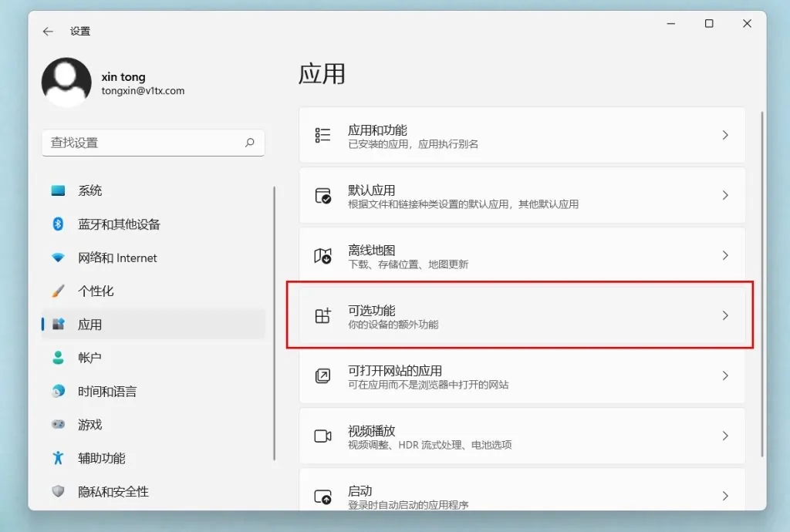This screenshot has height=532, width=790.
Task: Click the accessibility figure icon for 辅助功能
Action: (58, 458)
